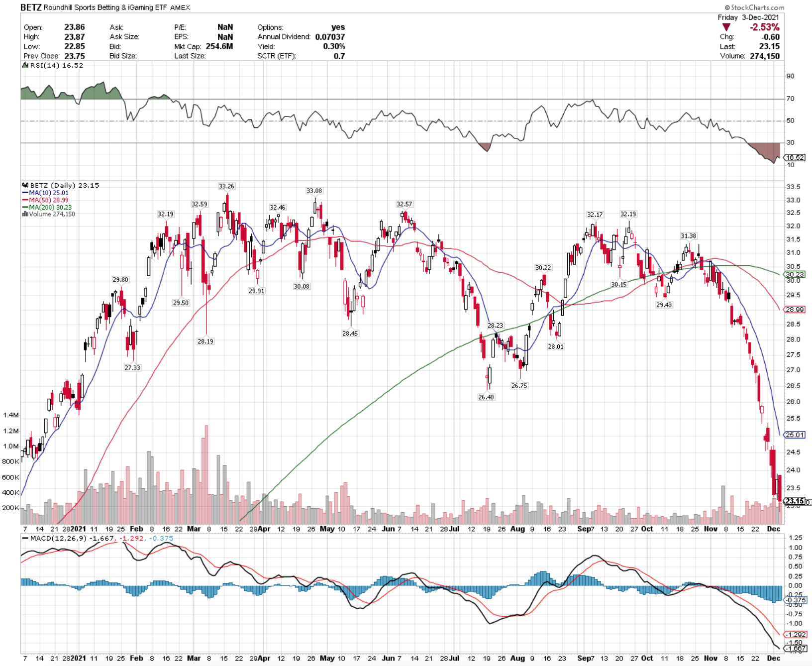This screenshot has width=812, height=666.
Task: Click the 27.33 low price label
Action: tap(132, 368)
